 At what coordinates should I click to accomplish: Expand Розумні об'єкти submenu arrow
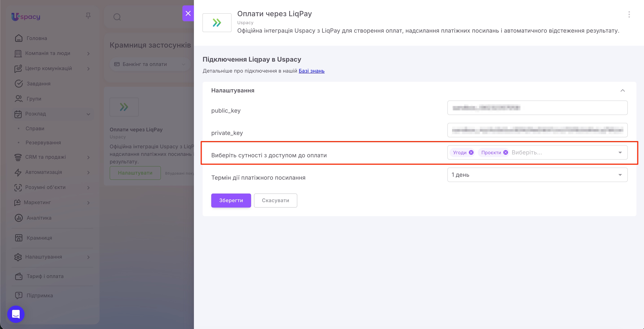pos(89,187)
